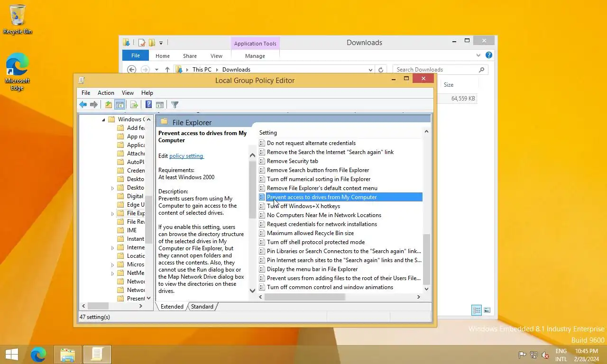Open recent locations dropdown in Downloads window

pyautogui.click(x=156, y=70)
